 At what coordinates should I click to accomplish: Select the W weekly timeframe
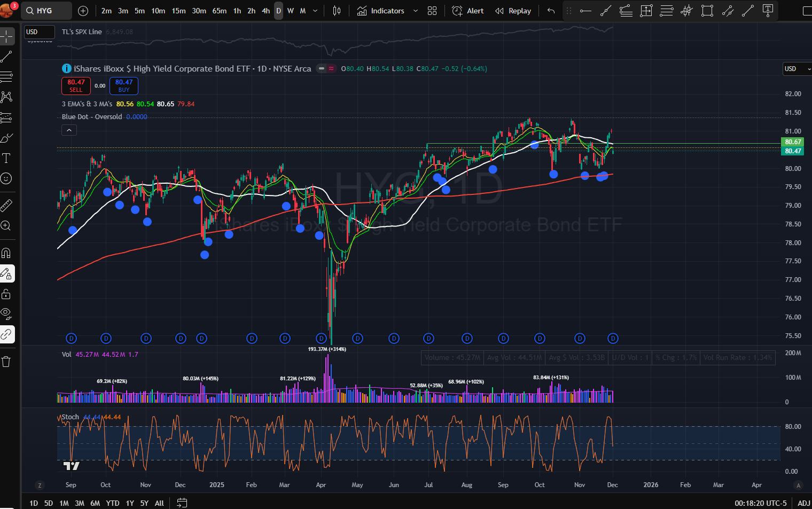(x=291, y=11)
